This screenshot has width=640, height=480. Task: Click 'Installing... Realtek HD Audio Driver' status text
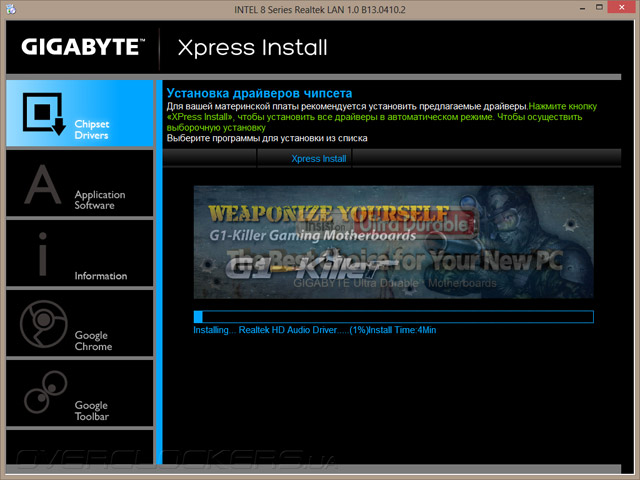[x=315, y=330]
